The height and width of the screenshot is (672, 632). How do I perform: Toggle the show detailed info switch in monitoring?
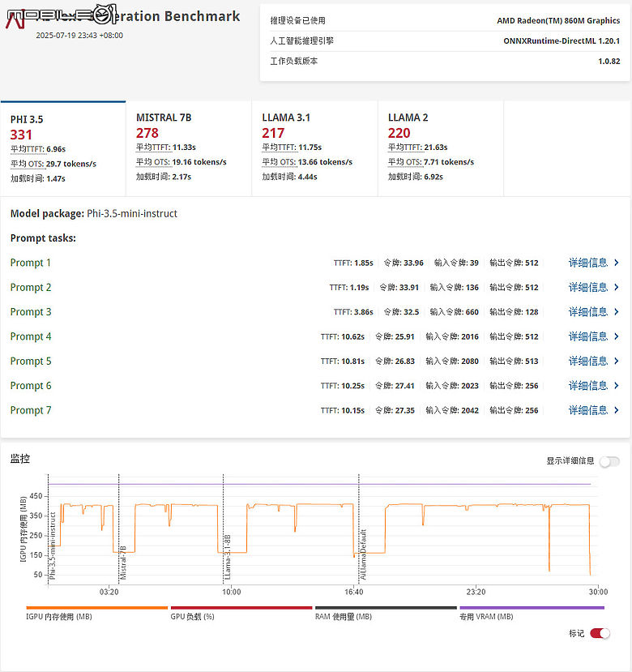[x=609, y=461]
